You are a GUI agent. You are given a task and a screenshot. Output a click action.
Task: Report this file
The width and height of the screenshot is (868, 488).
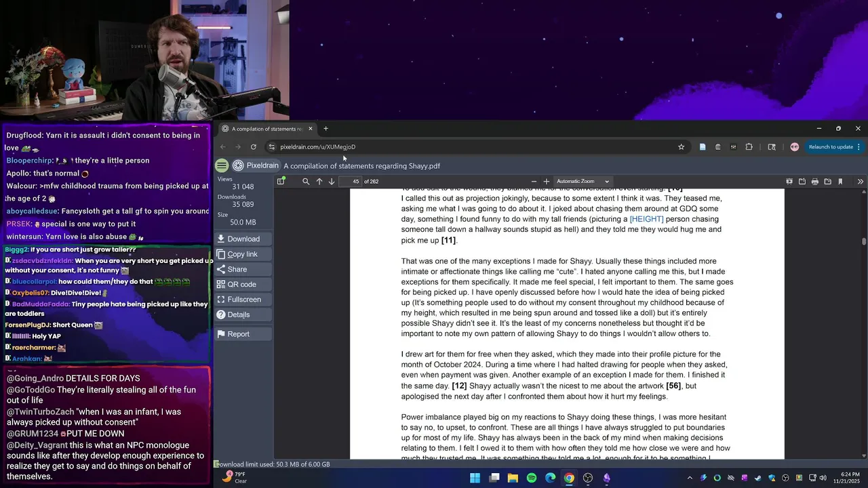point(243,333)
